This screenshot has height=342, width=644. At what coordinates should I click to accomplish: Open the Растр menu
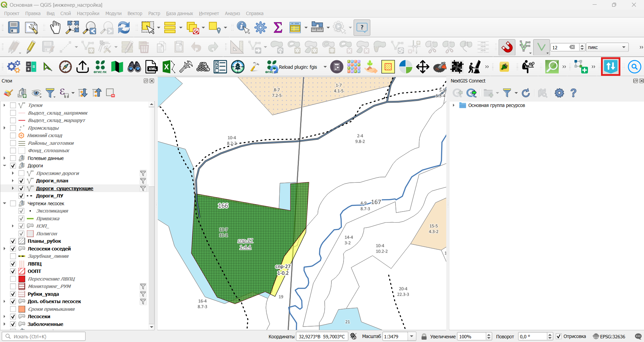pyautogui.click(x=154, y=13)
